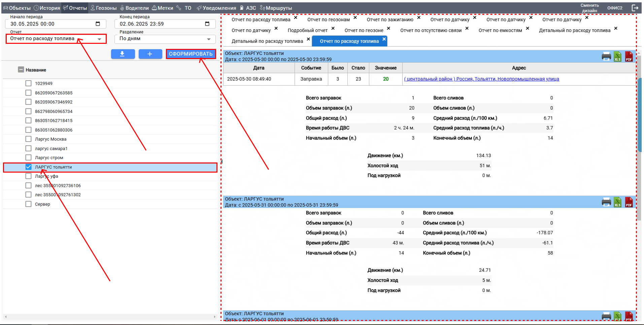This screenshot has width=644, height=325.
Task: Click the plus icon button
Action: (150, 54)
